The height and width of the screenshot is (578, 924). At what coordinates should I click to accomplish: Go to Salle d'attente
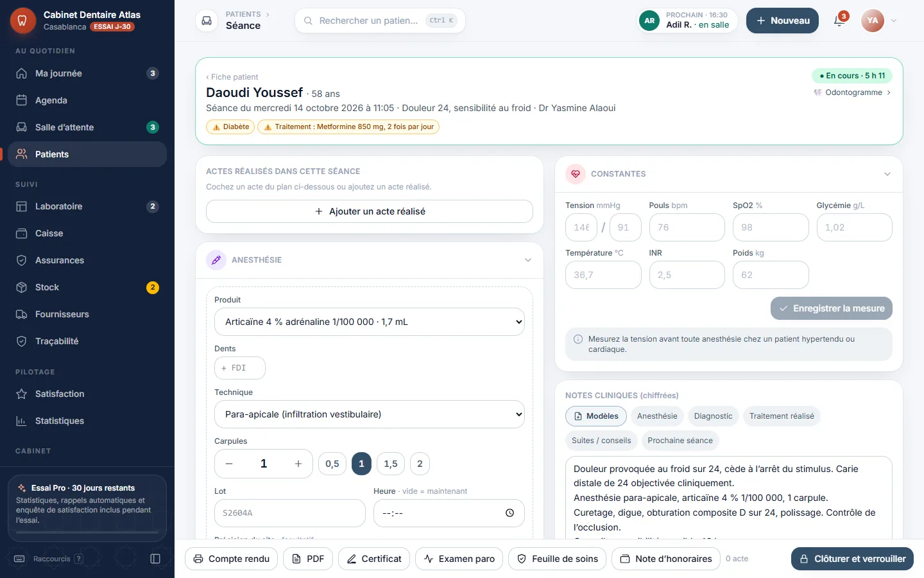coord(87,127)
